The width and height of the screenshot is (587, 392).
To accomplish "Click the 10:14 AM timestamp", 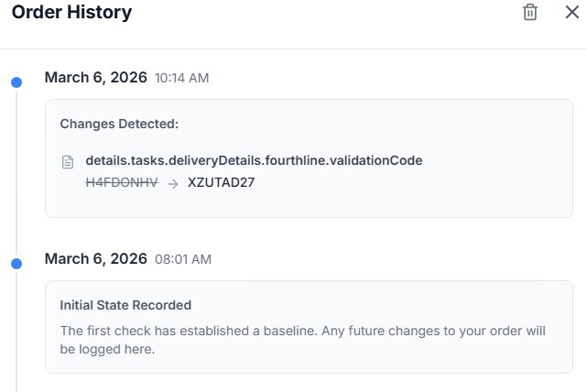I will pyautogui.click(x=181, y=79).
